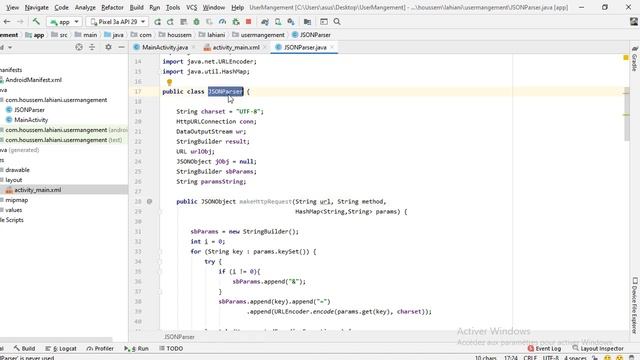Open the Analyze menu
This screenshot has width=640, height=360.
coord(85,7)
